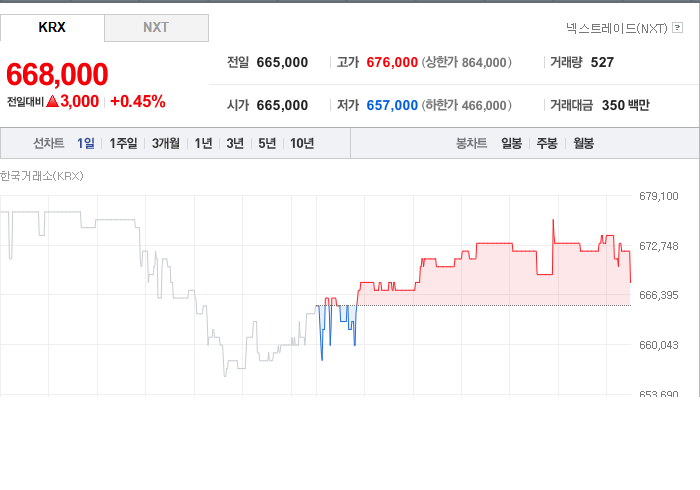Click the 전일 665,000 previous close value

point(282,62)
